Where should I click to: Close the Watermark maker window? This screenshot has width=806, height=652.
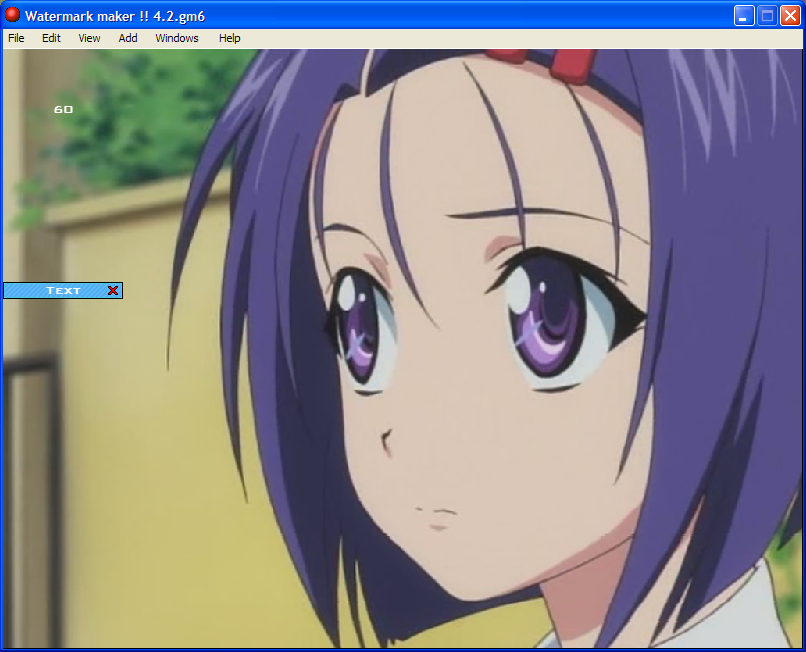(789, 16)
